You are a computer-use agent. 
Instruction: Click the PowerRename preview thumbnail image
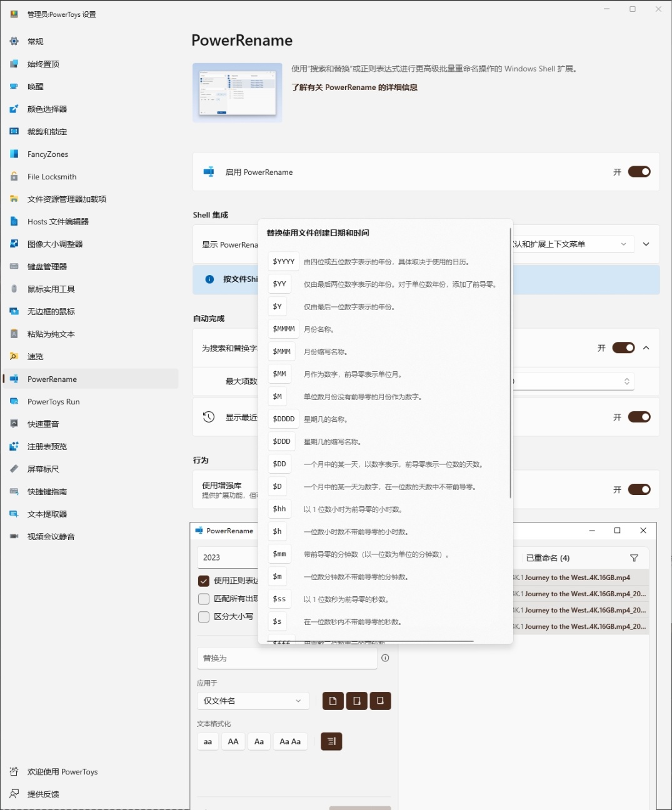click(237, 92)
